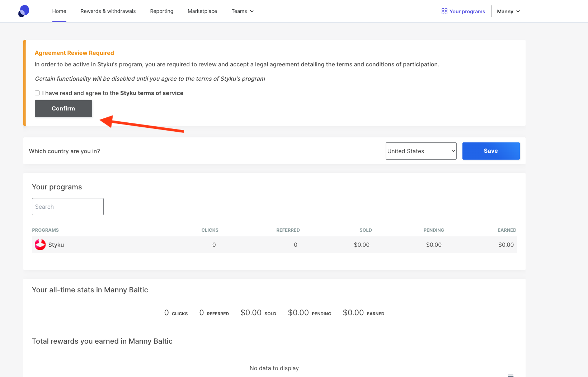The width and height of the screenshot is (588, 377).
Task: Check the agree to terms checkbox
Action: click(x=37, y=93)
